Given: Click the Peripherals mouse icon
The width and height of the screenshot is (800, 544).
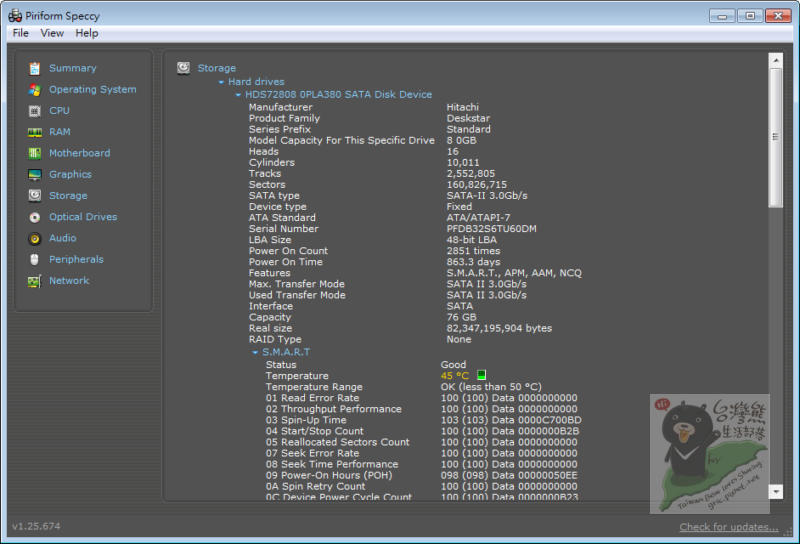Looking at the screenshot, I should pyautogui.click(x=35, y=260).
